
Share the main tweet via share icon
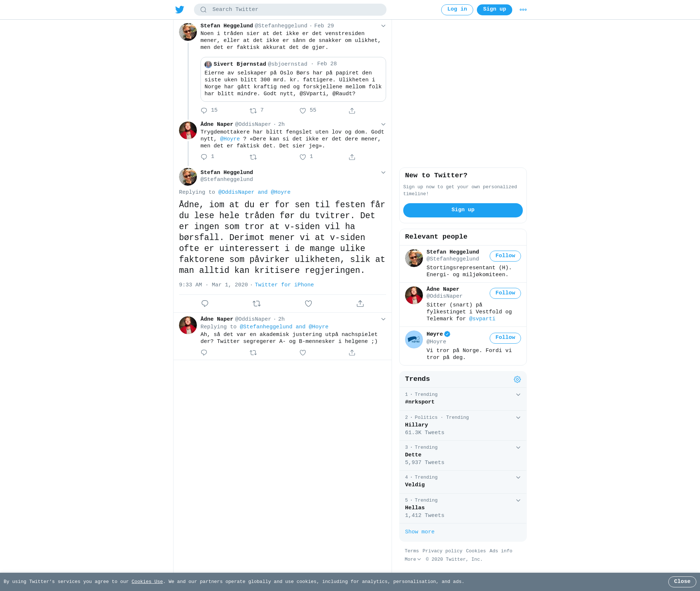pyautogui.click(x=360, y=304)
